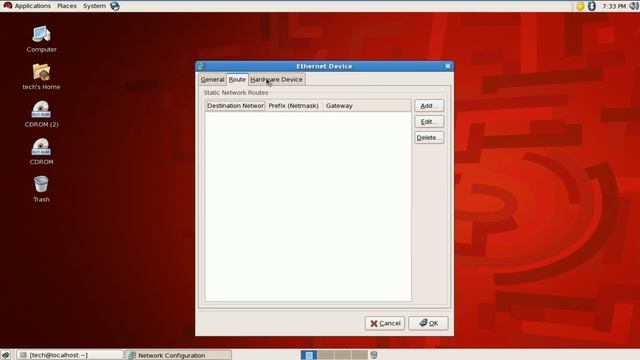Image resolution: width=640 pixels, height=360 pixels.
Task: Confirm with the OK button
Action: coord(428,323)
